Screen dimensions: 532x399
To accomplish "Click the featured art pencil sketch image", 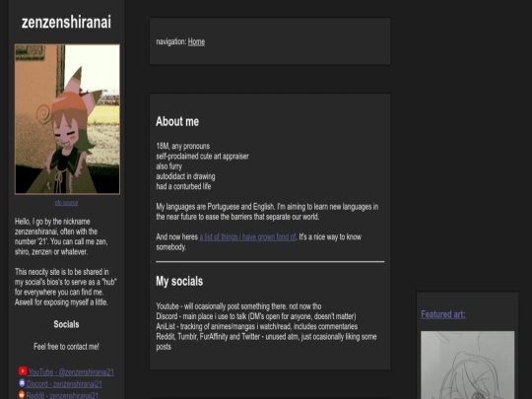I will point(468,366).
